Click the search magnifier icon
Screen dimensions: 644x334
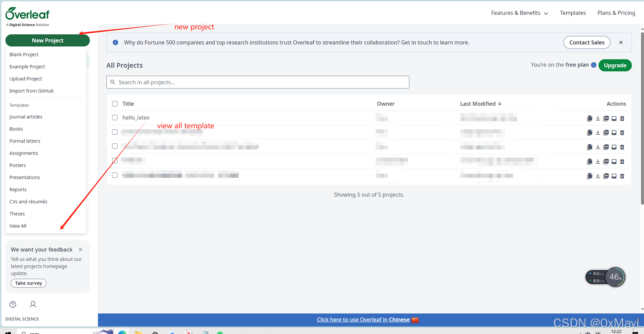(113, 82)
